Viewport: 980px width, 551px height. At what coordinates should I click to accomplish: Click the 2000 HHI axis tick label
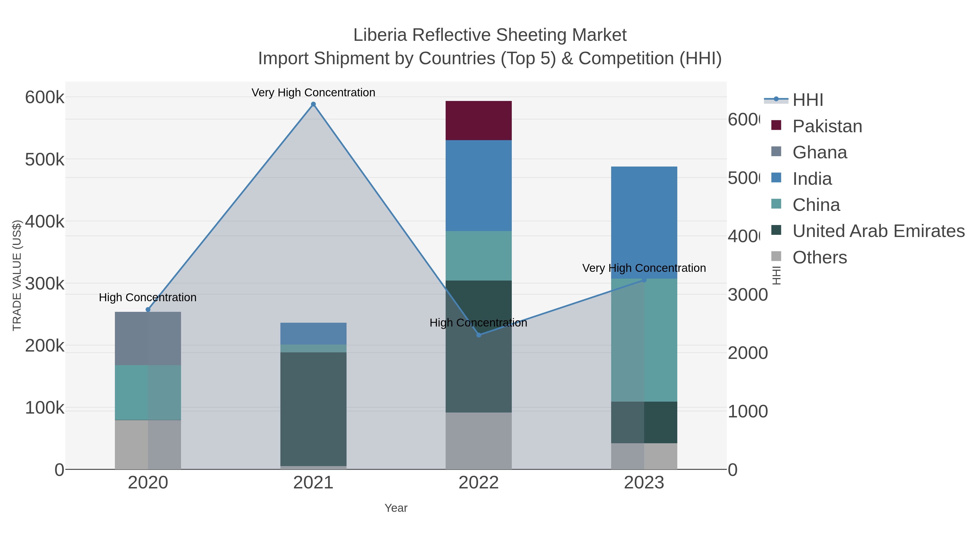[748, 353]
